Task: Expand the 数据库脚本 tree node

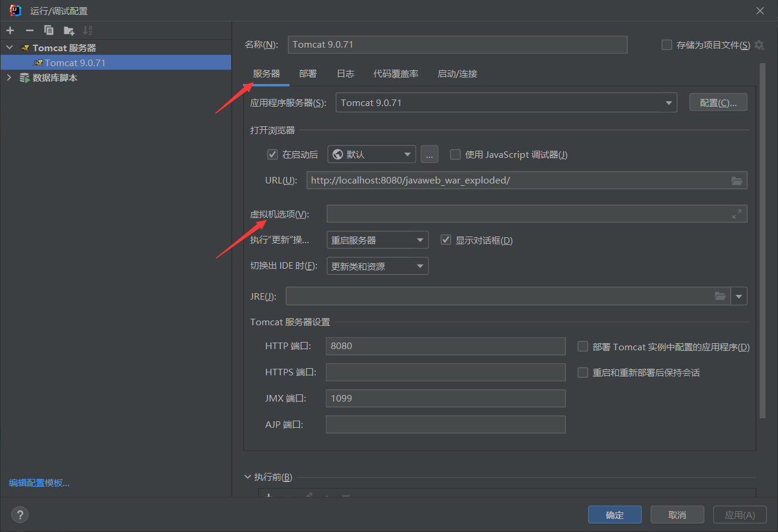Action: [9, 77]
